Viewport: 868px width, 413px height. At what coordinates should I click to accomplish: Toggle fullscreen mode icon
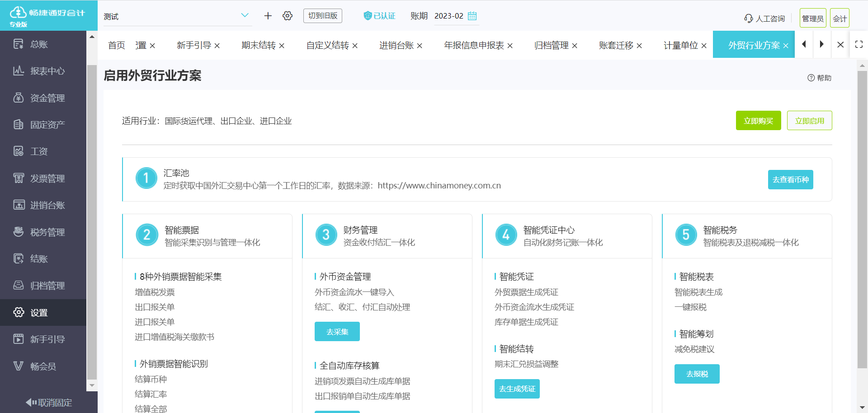click(x=859, y=44)
